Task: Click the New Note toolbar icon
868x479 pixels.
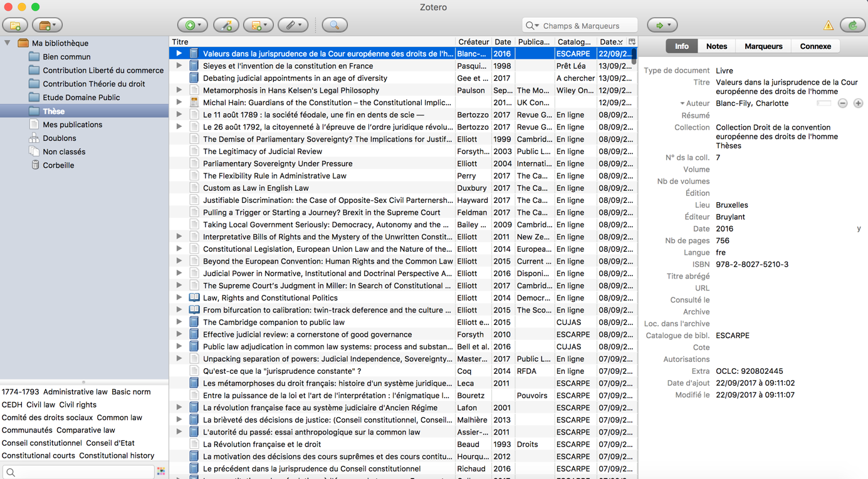Action: pos(257,26)
